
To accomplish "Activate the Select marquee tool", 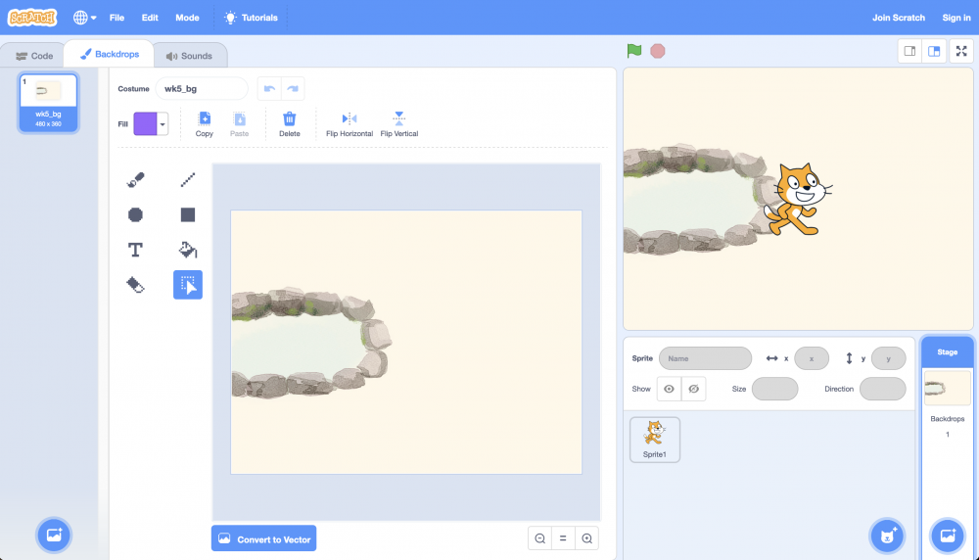I will click(x=188, y=285).
